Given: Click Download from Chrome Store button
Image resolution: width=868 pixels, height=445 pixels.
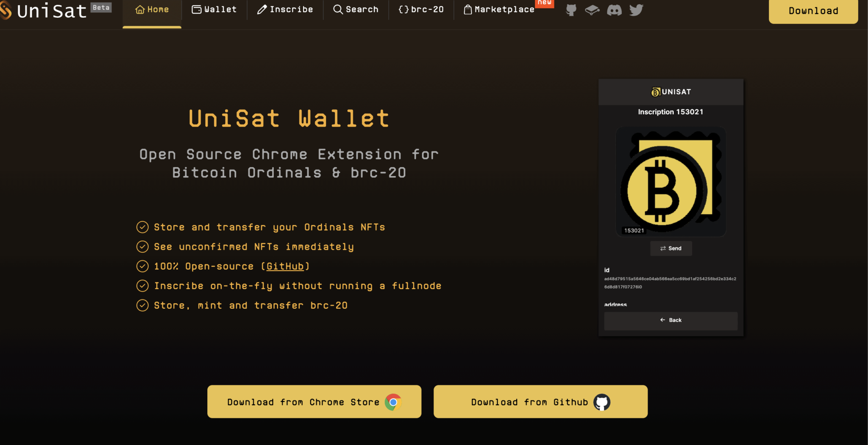Looking at the screenshot, I should (314, 401).
